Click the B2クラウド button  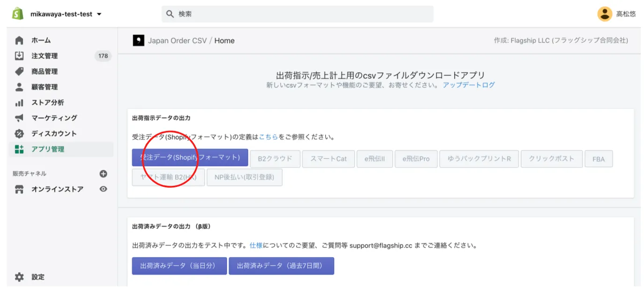(275, 159)
